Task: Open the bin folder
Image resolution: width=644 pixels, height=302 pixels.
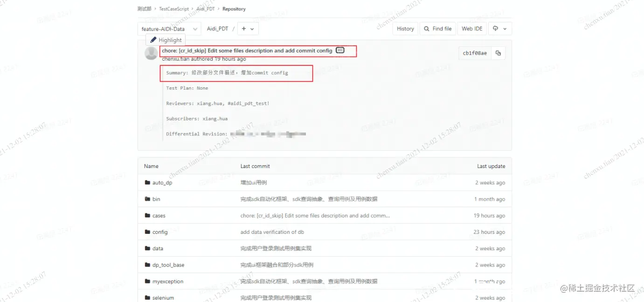Action: click(x=156, y=199)
